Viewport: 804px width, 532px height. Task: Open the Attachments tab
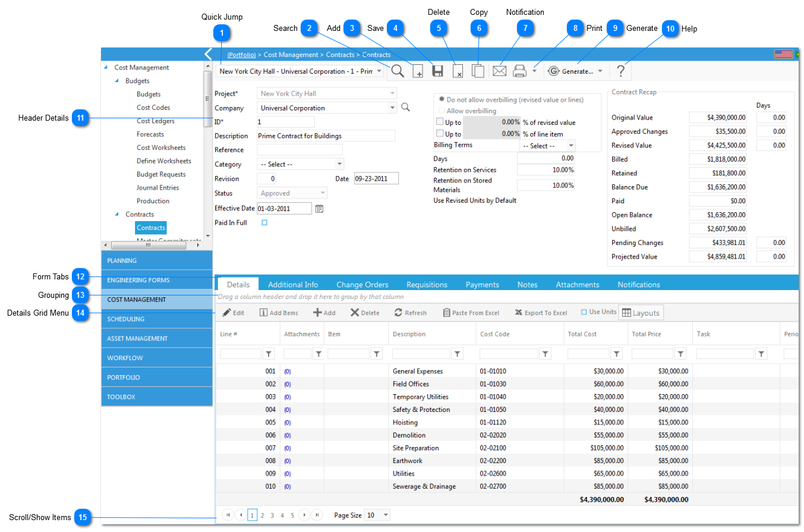pos(578,285)
